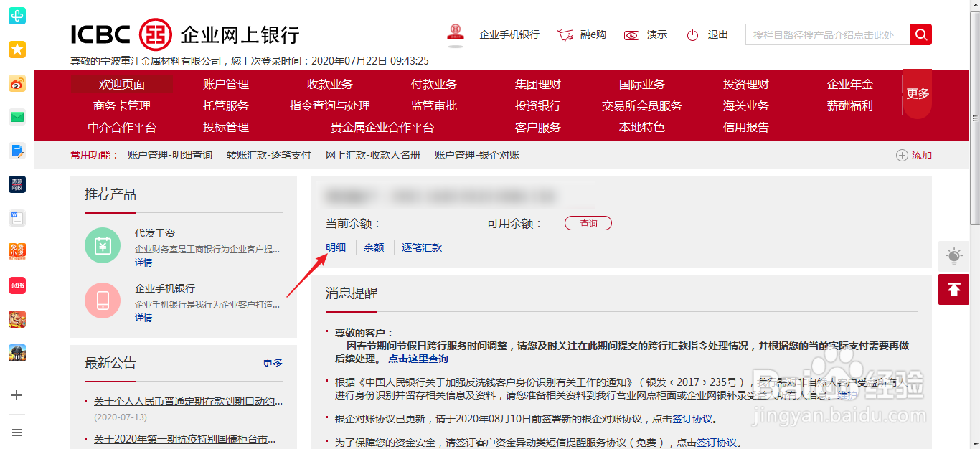Open the 托管服务 menu
The image size is (980, 449).
226,105
